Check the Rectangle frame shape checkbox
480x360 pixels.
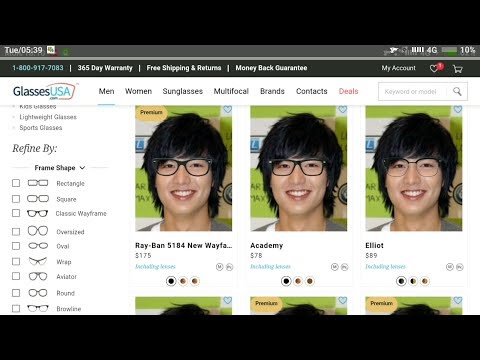(16, 183)
